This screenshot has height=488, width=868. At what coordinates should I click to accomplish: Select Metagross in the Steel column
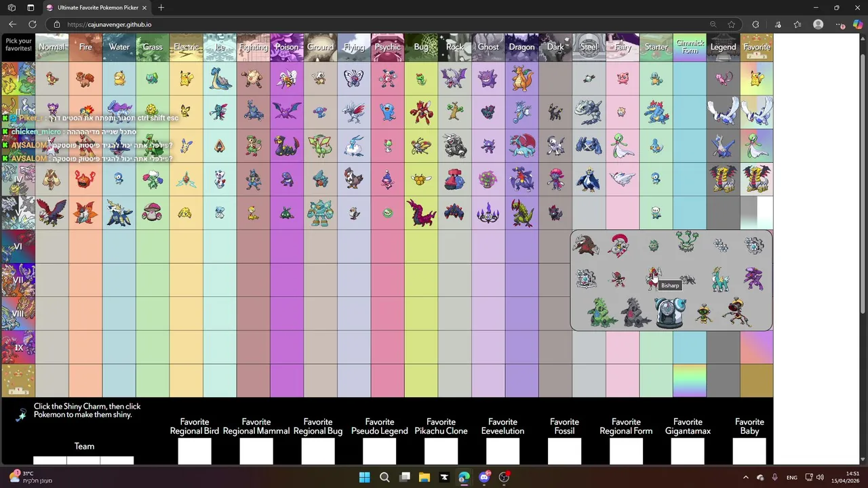click(x=589, y=145)
